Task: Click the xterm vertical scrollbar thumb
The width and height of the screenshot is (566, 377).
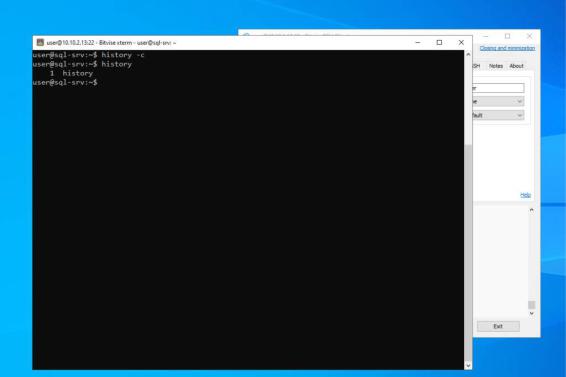Action: pos(468,253)
